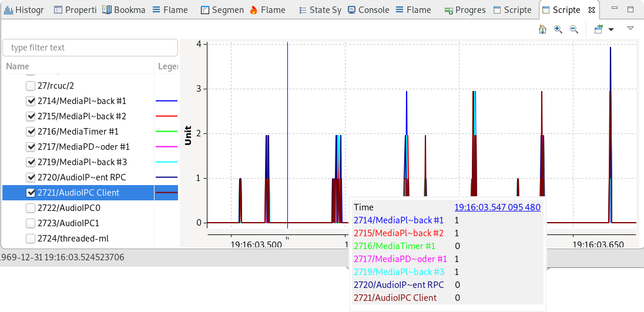644x312 pixels.
Task: Click the Name column header
Action: tap(18, 66)
